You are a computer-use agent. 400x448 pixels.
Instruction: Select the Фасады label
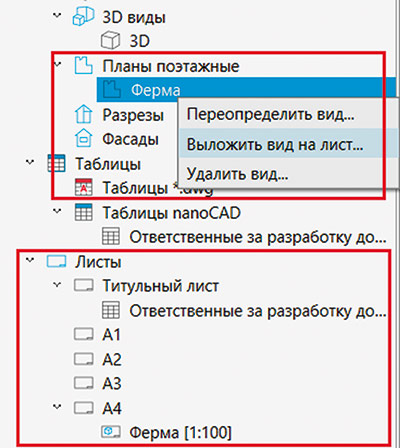[x=130, y=139]
